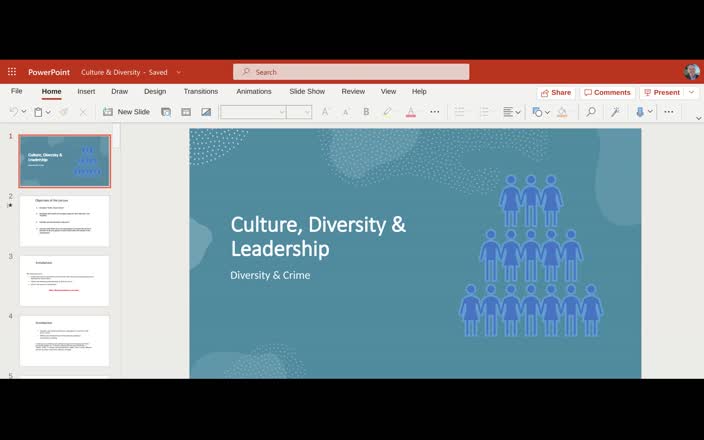Switch to the Slide Show tab
Image resolution: width=704 pixels, height=440 pixels.
click(x=307, y=91)
